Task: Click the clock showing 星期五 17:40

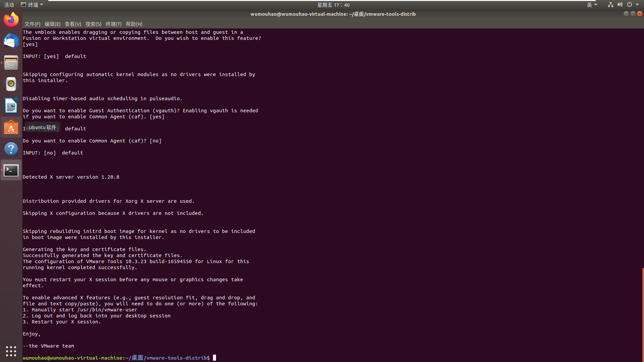Action: pos(333,5)
